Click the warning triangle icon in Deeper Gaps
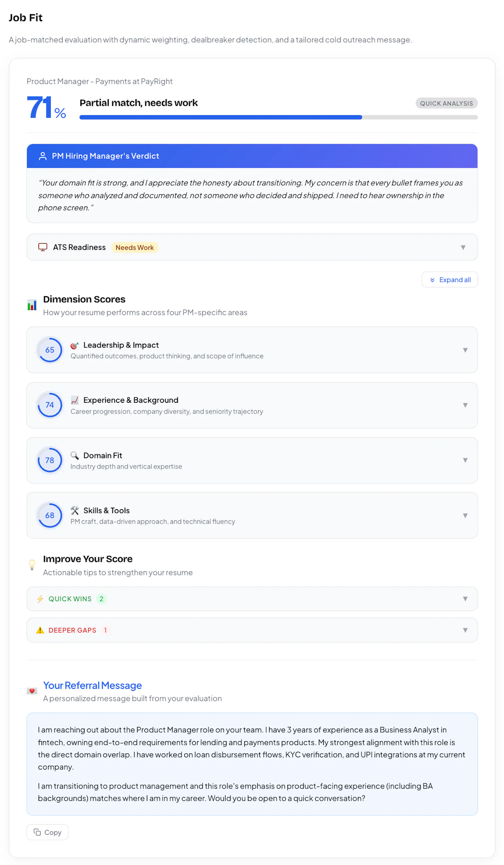Image resolution: width=504 pixels, height=865 pixels. [x=40, y=630]
